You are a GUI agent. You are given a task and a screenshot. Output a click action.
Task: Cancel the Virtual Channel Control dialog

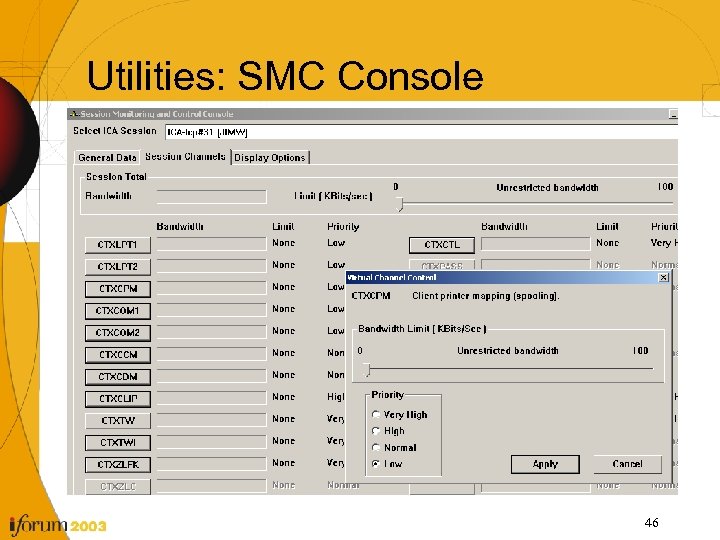(627, 464)
